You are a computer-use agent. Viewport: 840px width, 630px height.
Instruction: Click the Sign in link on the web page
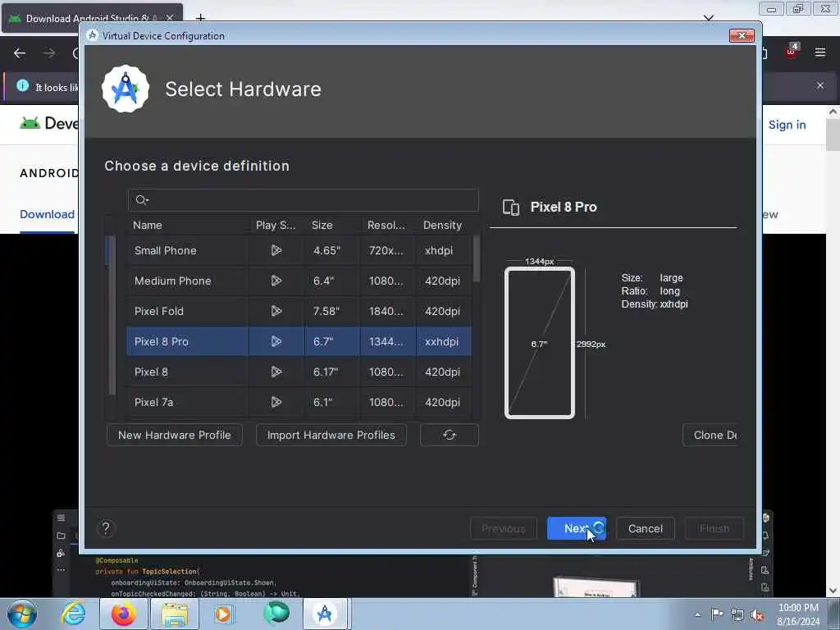pos(787,125)
